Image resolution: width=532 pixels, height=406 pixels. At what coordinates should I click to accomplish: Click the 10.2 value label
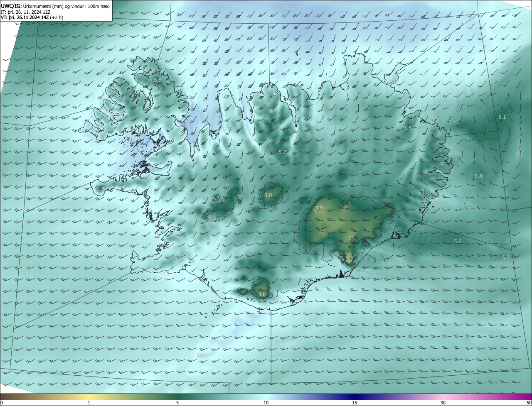[x=294, y=137]
